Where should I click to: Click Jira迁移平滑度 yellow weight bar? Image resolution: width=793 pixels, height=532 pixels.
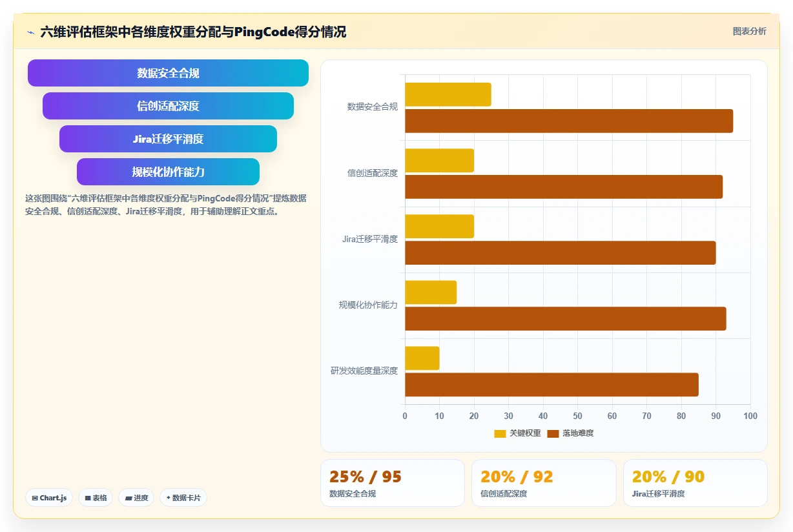[439, 227]
